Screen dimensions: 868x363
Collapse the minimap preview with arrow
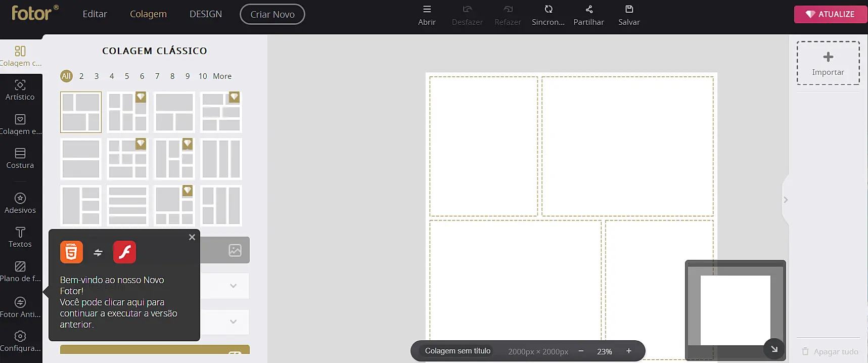coord(773,349)
